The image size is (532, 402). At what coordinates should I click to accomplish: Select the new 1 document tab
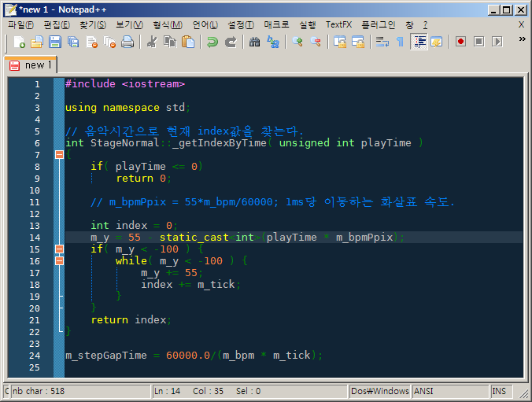[31, 65]
